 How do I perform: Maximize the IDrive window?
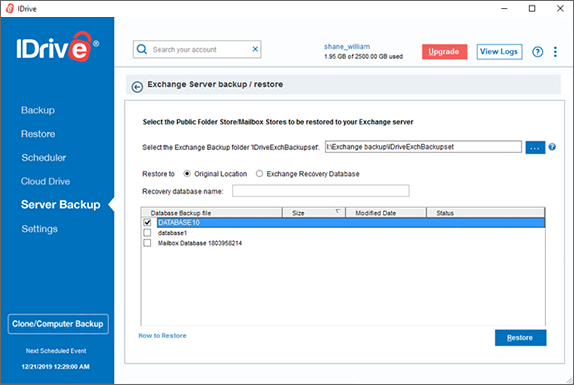532,8
